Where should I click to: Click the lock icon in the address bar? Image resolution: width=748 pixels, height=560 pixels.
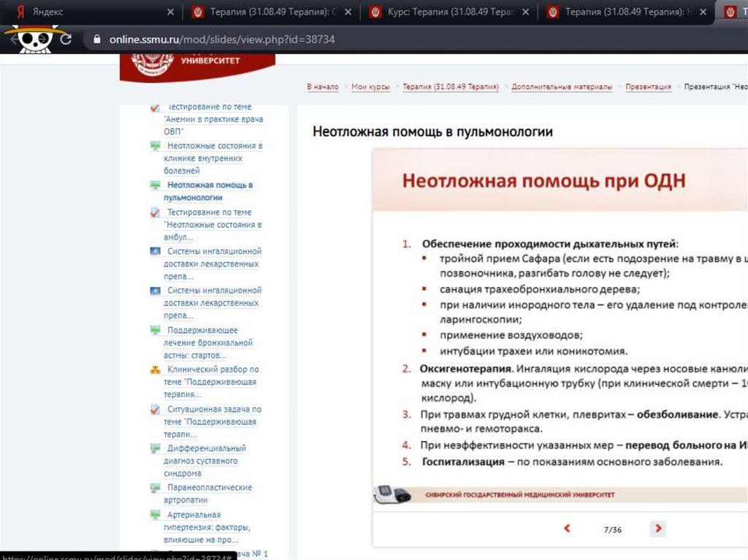point(97,39)
